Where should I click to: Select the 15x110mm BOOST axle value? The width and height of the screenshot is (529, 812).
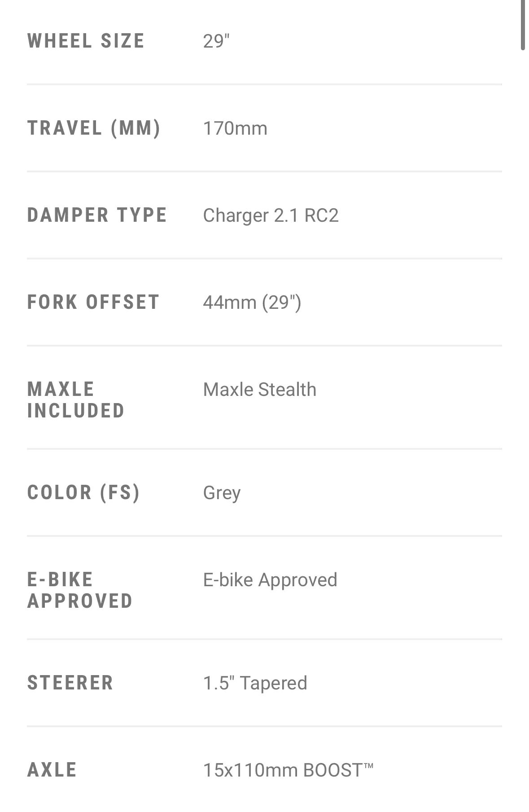tap(289, 770)
